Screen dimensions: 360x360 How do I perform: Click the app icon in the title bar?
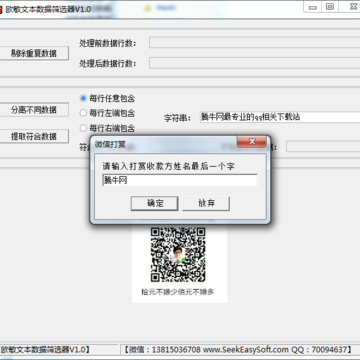(1, 9)
